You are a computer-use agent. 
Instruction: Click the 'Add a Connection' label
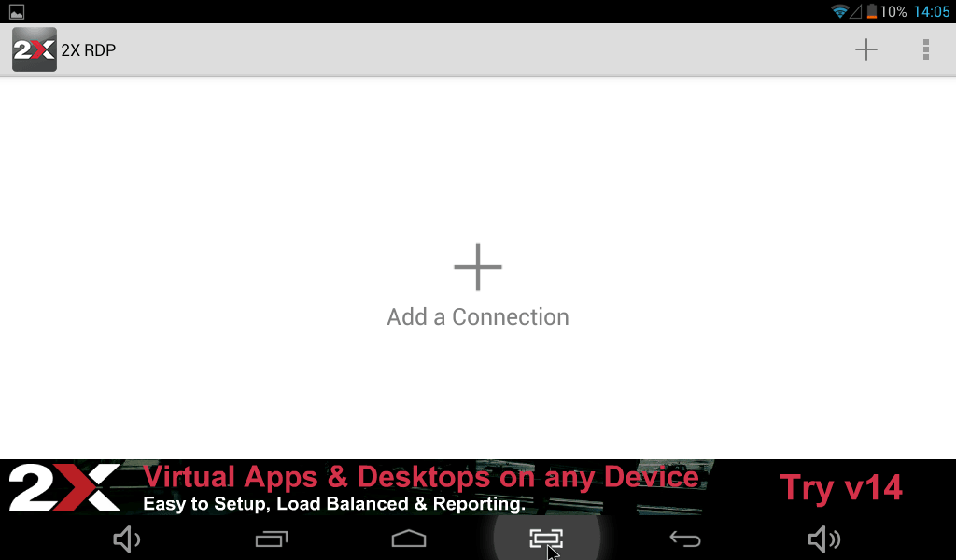(x=478, y=316)
